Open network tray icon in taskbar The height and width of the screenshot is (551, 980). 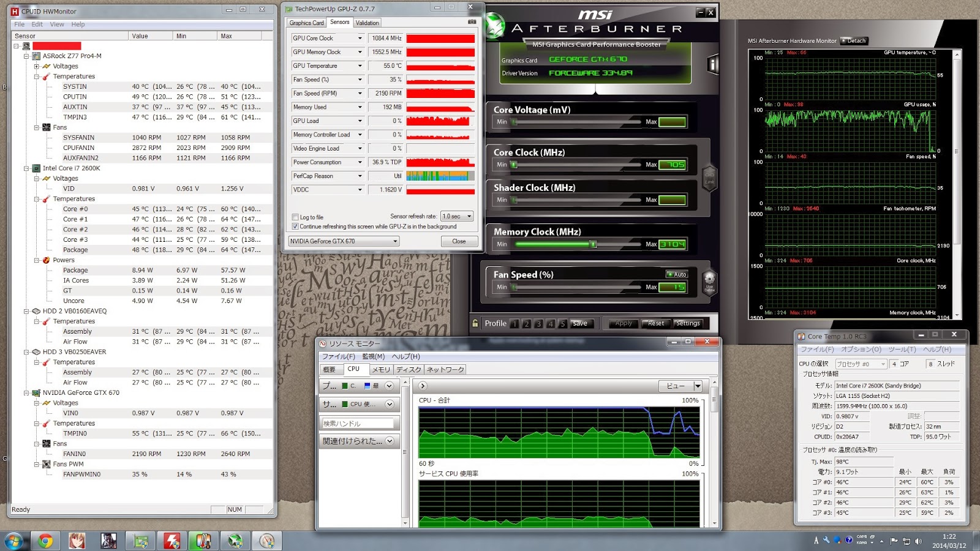click(907, 541)
